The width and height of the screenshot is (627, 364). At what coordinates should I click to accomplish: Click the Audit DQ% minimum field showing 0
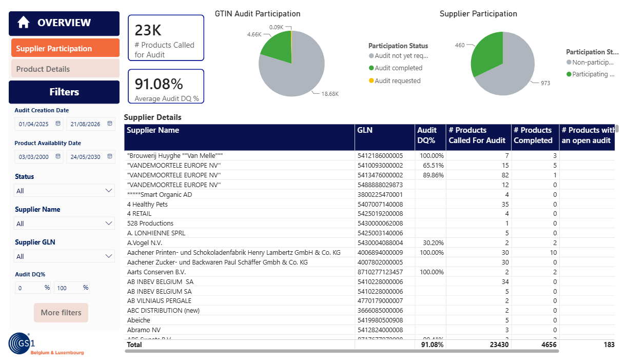tap(33, 288)
